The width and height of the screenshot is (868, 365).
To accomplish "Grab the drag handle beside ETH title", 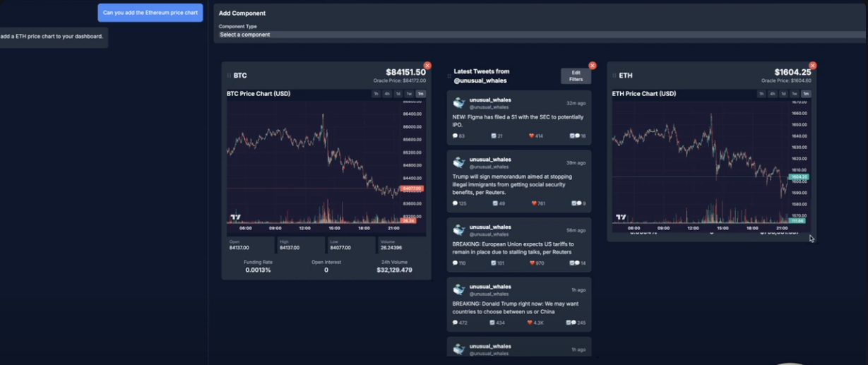I will click(x=614, y=76).
